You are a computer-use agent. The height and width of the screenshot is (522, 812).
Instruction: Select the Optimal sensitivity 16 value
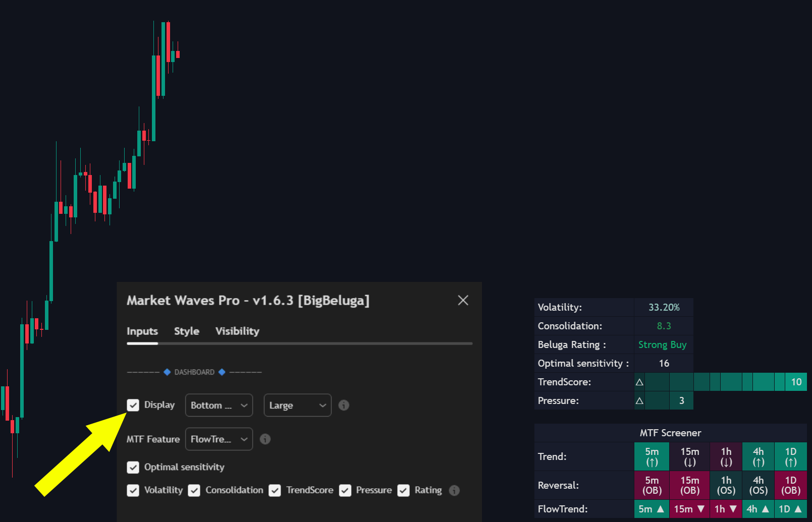tap(664, 363)
